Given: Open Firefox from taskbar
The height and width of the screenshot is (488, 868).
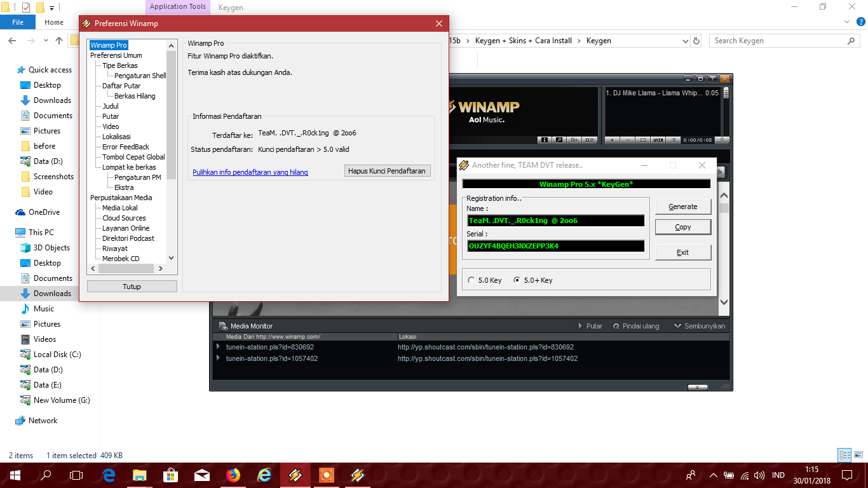Looking at the screenshot, I should tap(233, 475).
